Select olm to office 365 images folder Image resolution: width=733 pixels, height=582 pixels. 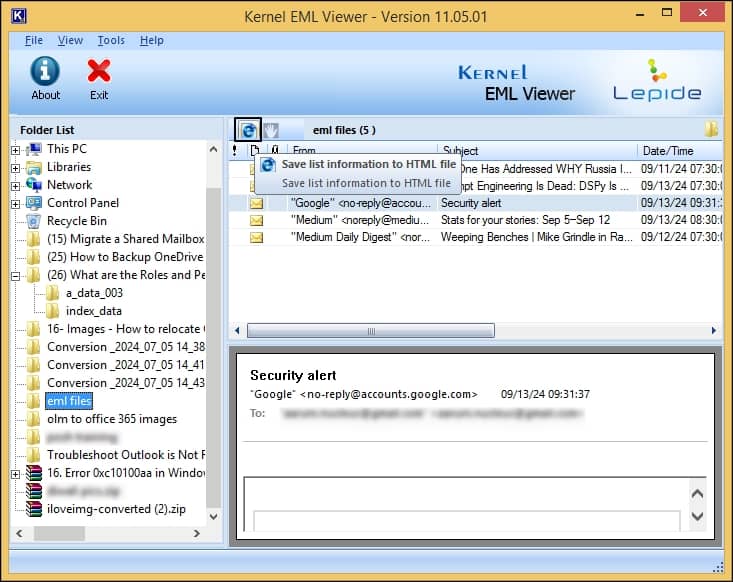coord(112,419)
